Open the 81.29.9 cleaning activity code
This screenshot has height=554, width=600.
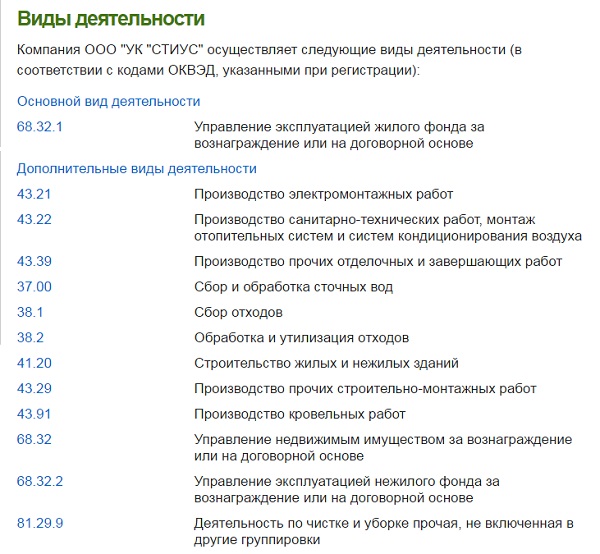(x=40, y=523)
